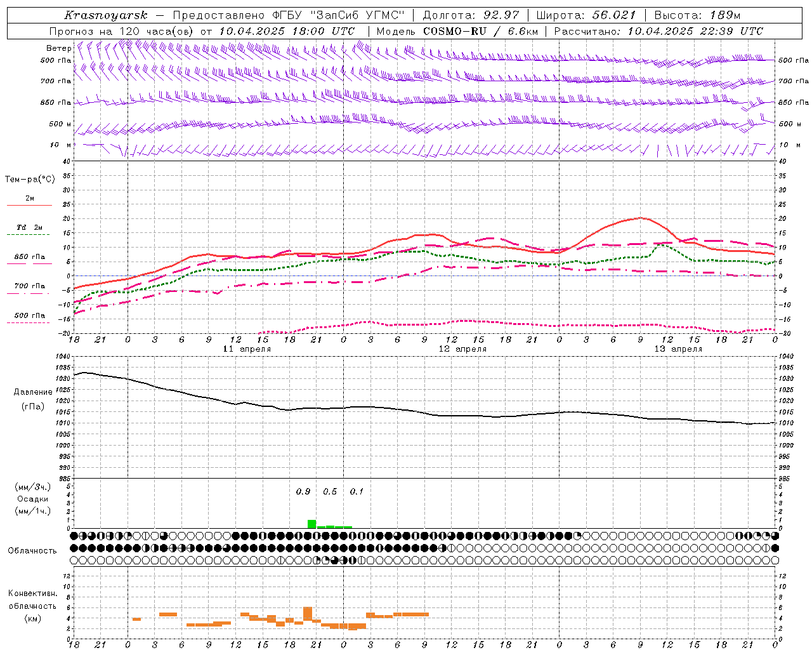This screenshot has height=650, width=812.
Task: Click the 0.5 precipitation amount value
Action: pyautogui.click(x=330, y=492)
